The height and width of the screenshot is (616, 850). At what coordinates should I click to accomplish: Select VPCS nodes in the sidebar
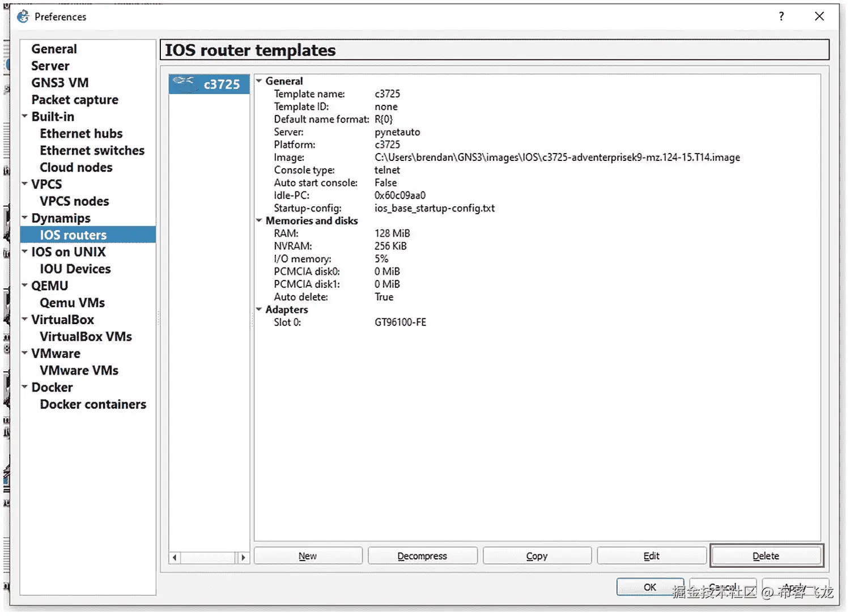pos(74,201)
